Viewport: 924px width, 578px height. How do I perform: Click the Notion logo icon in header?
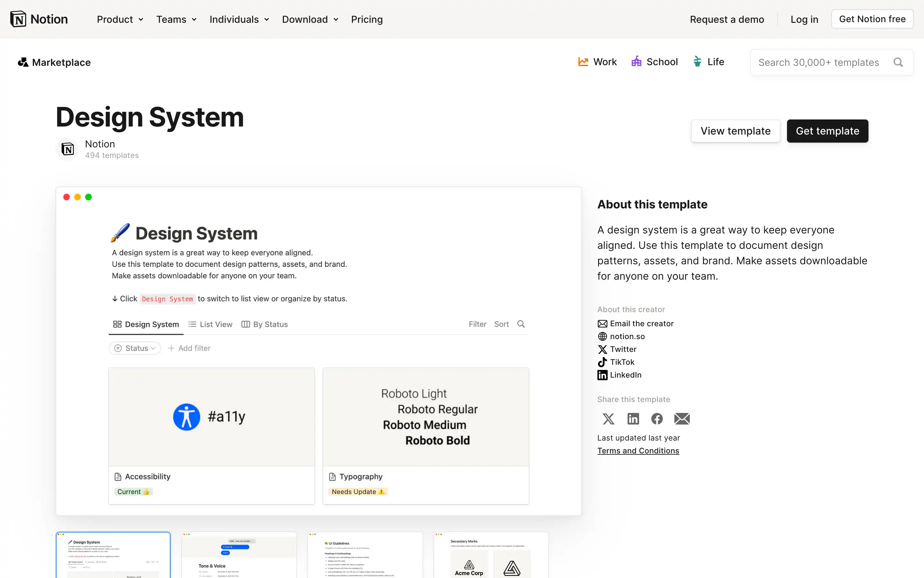tap(18, 19)
